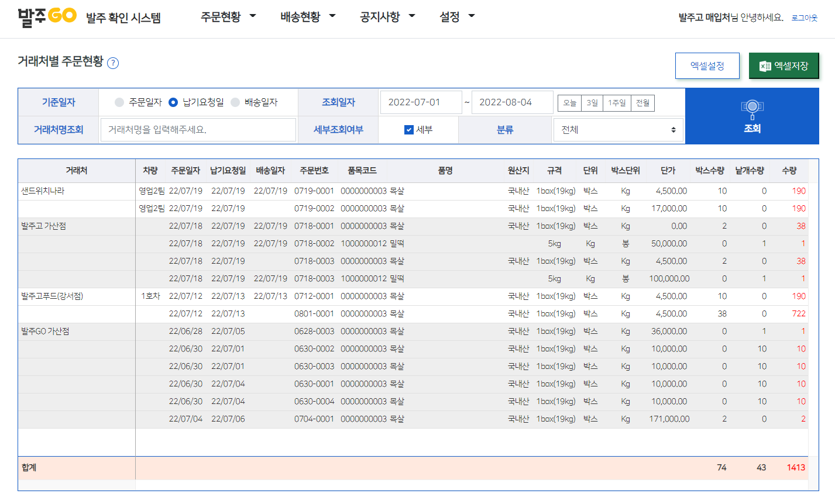
Task: Click the end date field 2022-08-04
Action: coord(513,102)
